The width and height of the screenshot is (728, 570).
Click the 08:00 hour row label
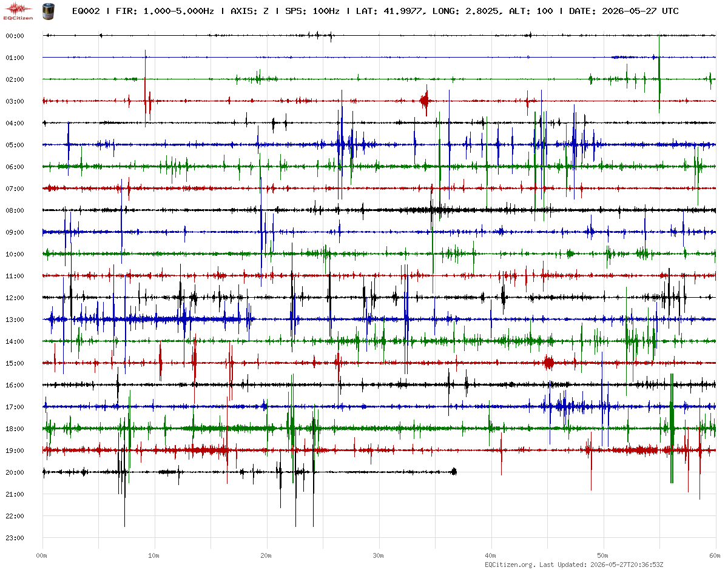[15, 210]
